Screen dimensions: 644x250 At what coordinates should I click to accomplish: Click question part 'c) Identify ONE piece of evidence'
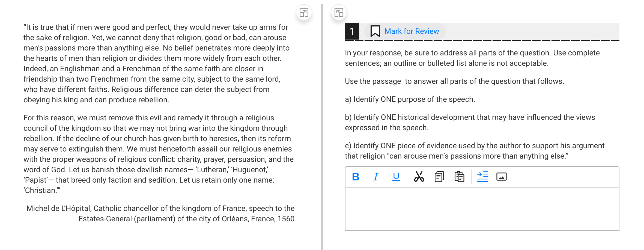click(x=475, y=151)
